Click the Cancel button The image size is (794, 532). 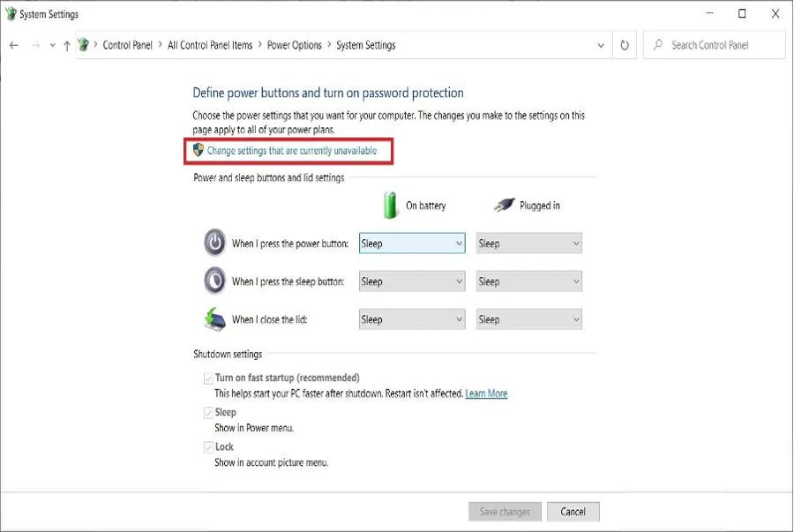(573, 511)
